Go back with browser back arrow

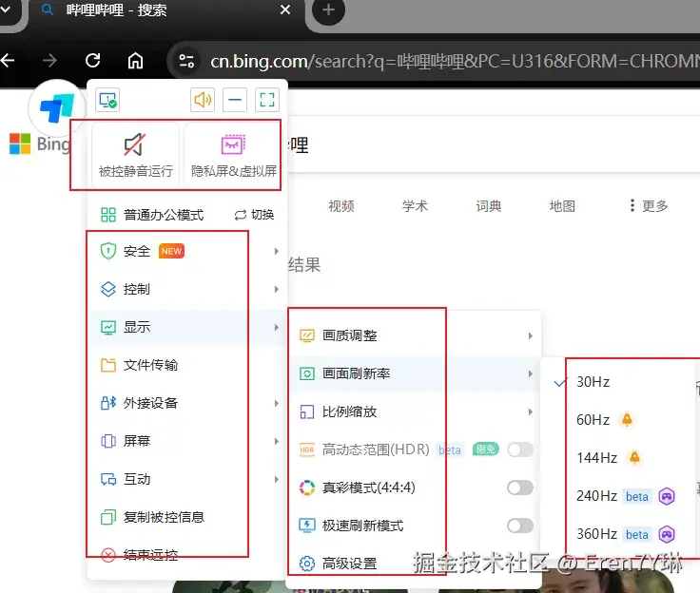(x=8, y=60)
